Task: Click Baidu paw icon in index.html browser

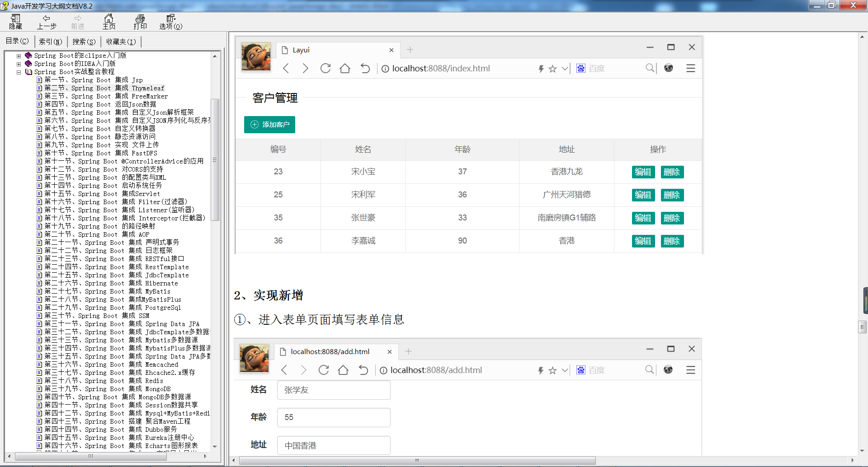Action: click(x=581, y=68)
